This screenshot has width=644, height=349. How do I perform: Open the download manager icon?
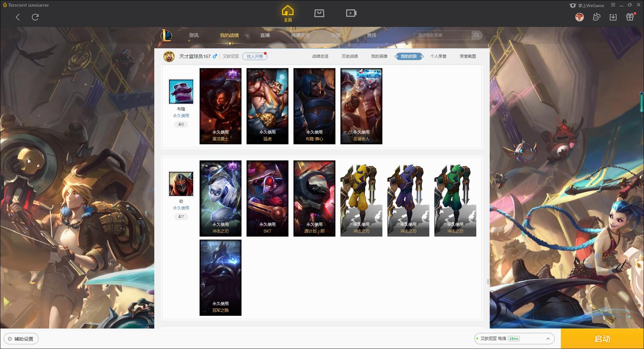[x=613, y=17]
